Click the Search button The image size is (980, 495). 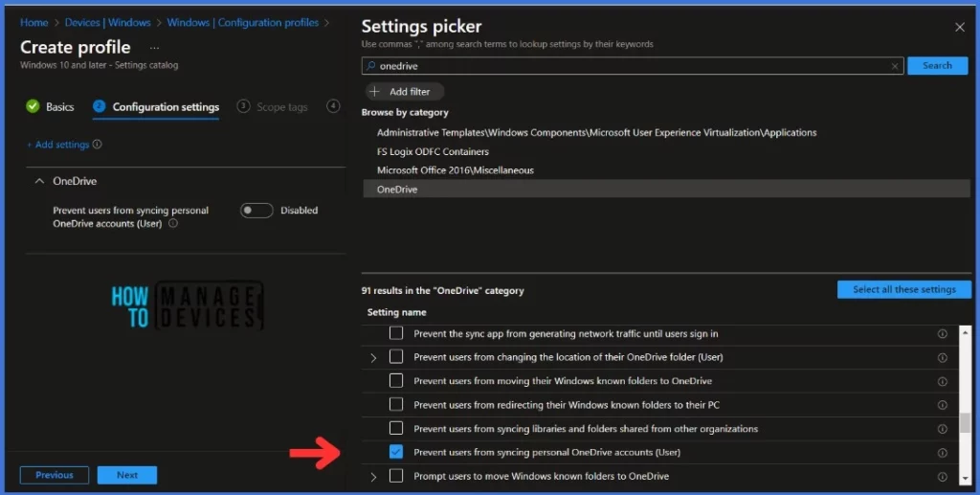click(x=938, y=66)
